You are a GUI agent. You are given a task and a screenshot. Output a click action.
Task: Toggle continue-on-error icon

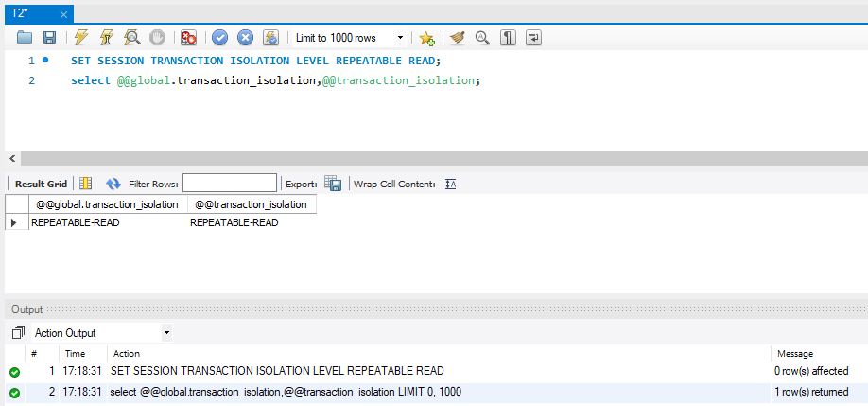tap(189, 38)
